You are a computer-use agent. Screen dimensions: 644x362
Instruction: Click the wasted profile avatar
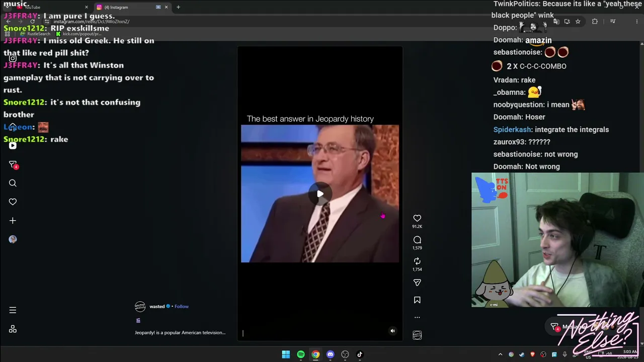(x=140, y=306)
